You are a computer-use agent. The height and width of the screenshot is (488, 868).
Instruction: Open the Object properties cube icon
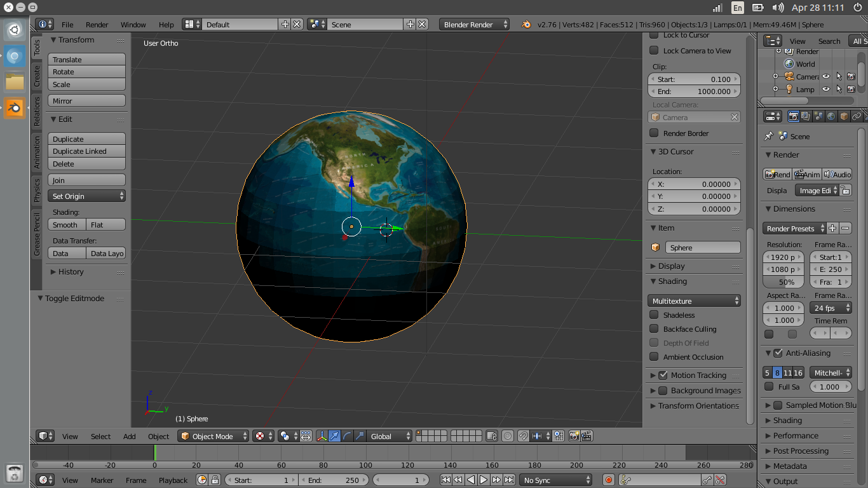[844, 116]
